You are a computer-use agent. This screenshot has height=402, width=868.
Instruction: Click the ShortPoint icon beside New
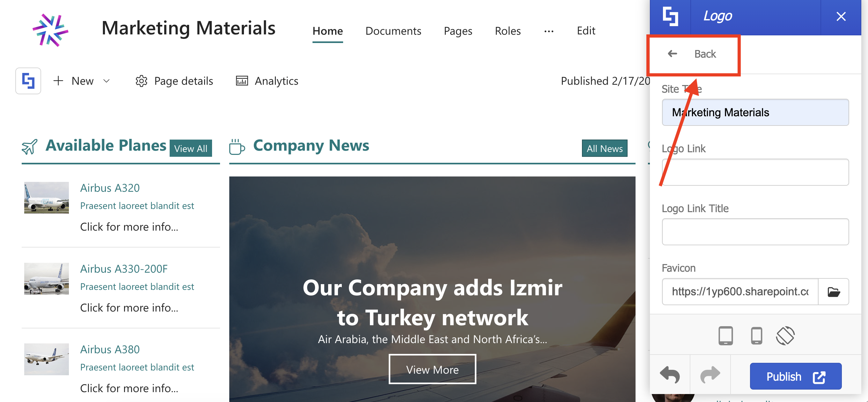click(28, 81)
